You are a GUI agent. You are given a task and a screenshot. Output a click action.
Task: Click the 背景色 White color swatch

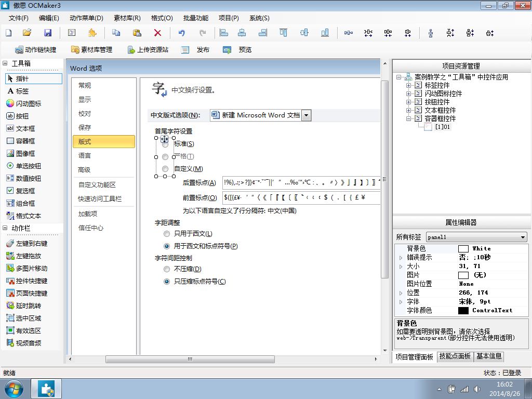click(463, 249)
